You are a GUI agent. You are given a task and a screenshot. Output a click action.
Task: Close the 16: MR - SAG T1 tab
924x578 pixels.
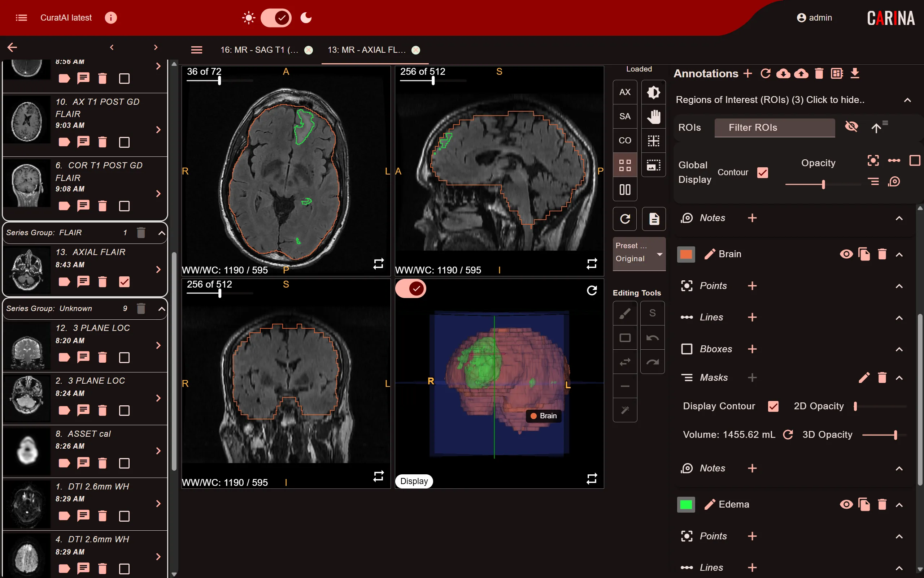(x=309, y=50)
